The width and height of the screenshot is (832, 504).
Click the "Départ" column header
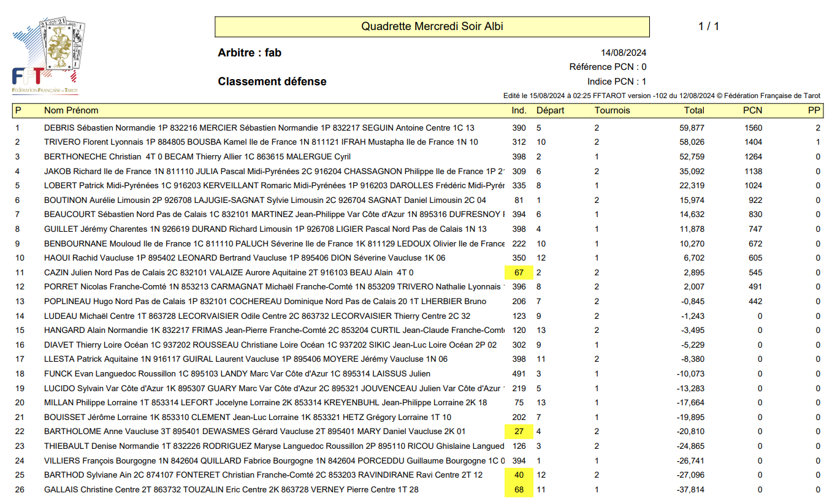pos(551,110)
